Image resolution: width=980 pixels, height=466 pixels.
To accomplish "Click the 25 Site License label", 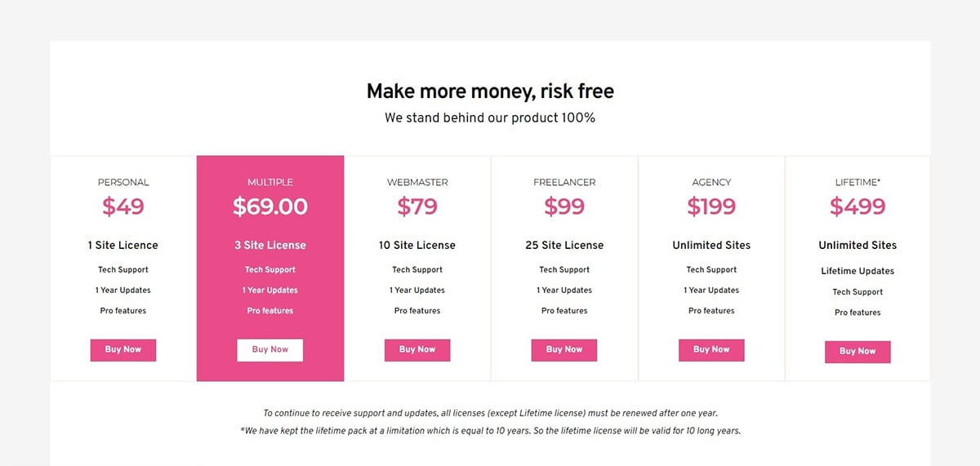I will (x=564, y=245).
